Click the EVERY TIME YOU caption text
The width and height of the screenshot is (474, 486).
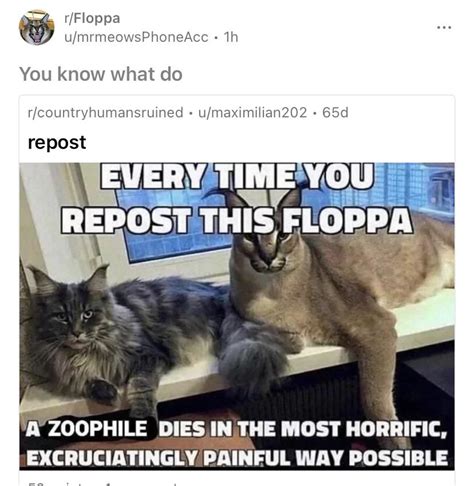click(237, 176)
